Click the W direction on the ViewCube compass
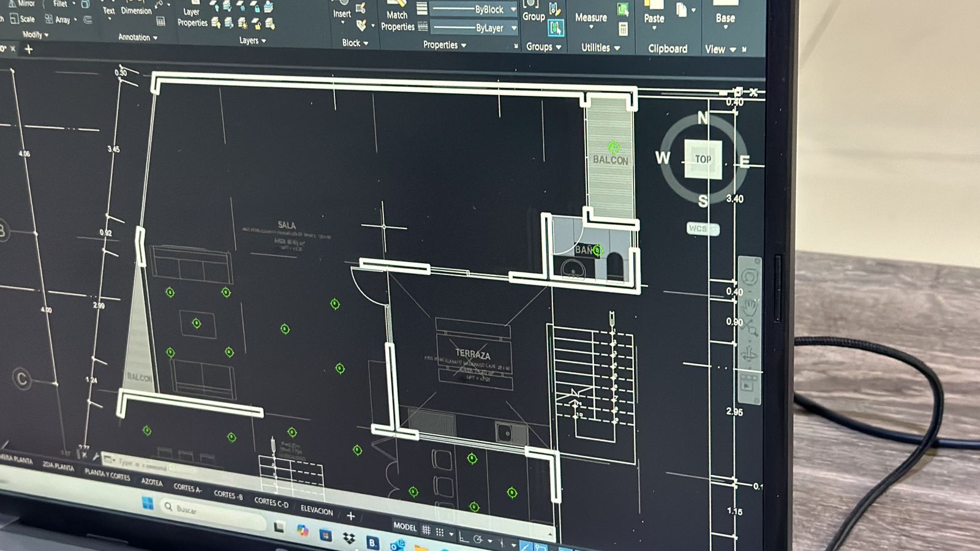 [x=663, y=158]
